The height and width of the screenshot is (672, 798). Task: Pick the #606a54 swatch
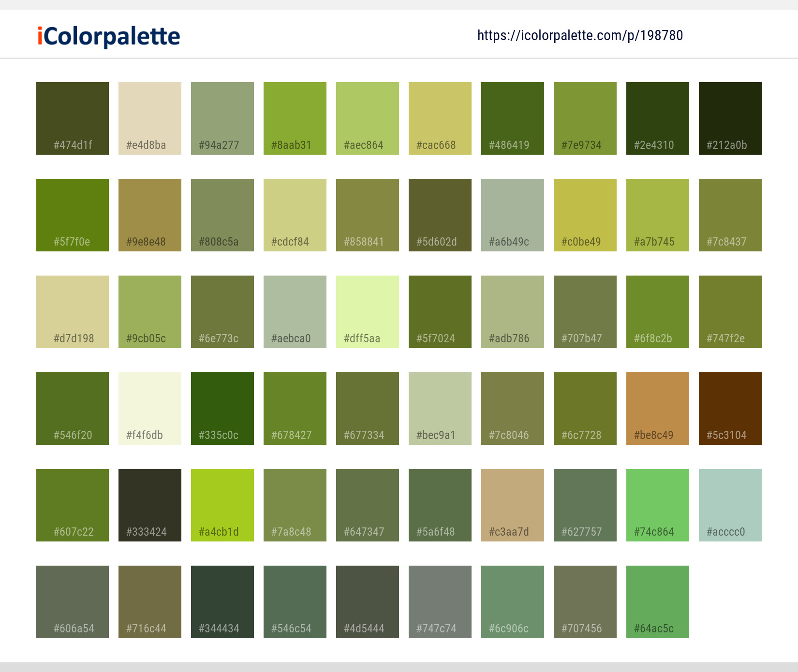(73, 602)
